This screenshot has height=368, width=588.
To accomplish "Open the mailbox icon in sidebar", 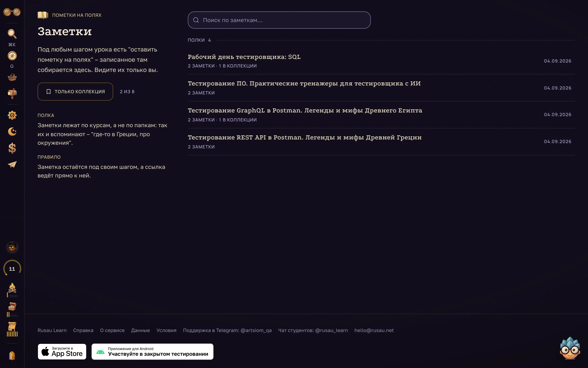I will (12, 93).
